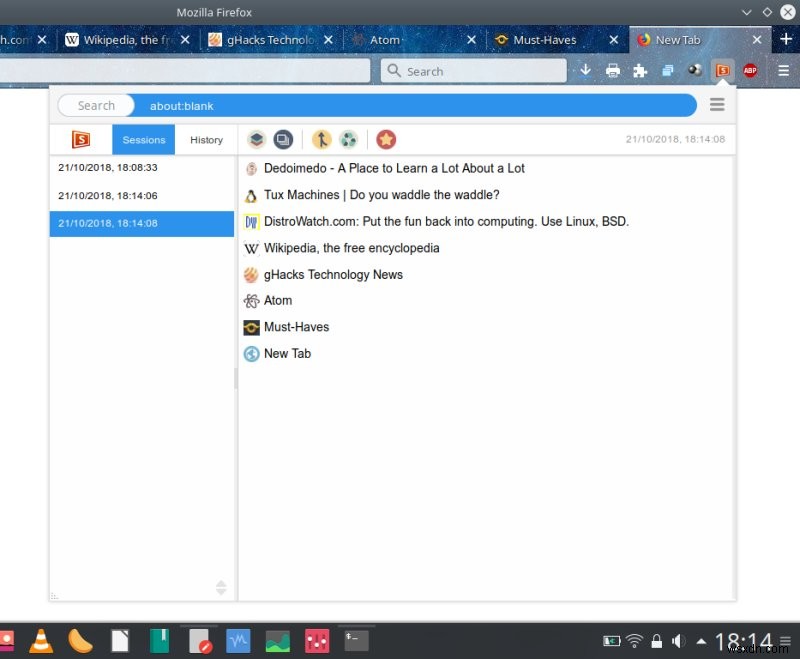The height and width of the screenshot is (659, 800).
Task: Show downloads via the arrow icon
Action: tap(585, 70)
